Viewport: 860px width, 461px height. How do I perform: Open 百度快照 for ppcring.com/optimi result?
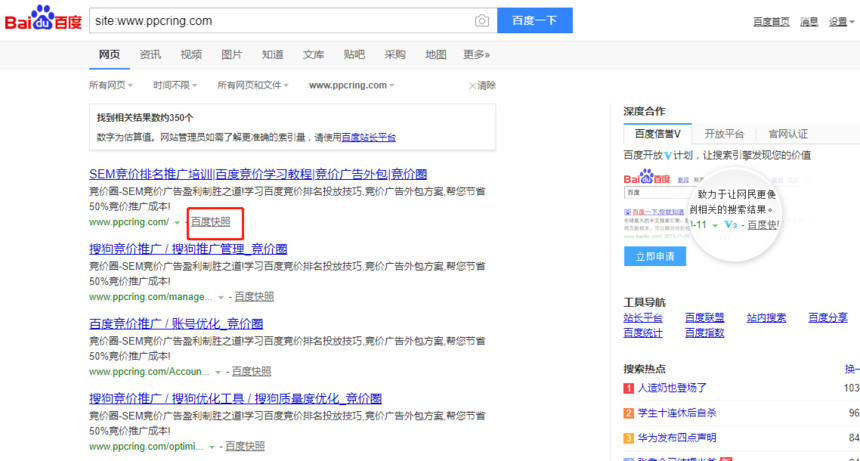tap(245, 446)
